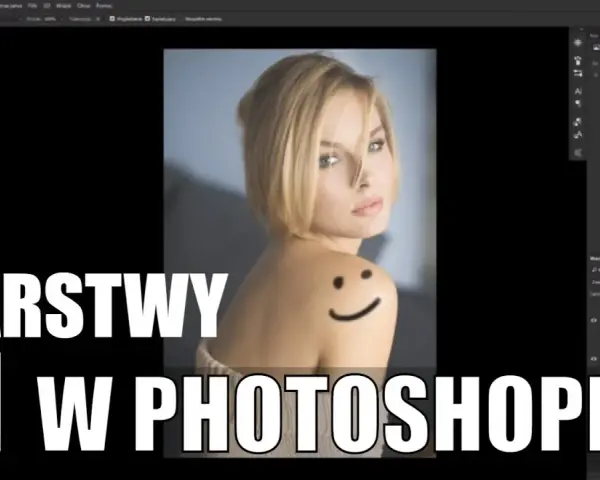The width and height of the screenshot is (600, 480).
Task: Hide the upper layer using its eye icon
Action: tap(594, 320)
